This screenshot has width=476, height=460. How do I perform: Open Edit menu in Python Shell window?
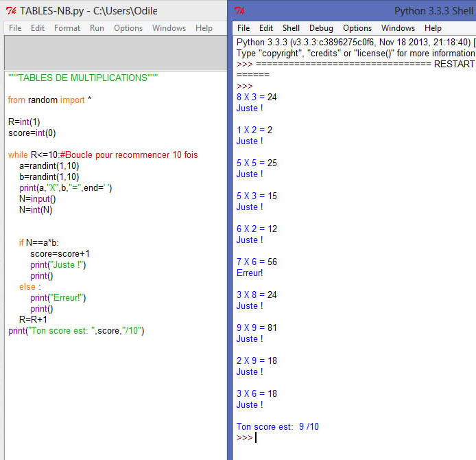(266, 28)
